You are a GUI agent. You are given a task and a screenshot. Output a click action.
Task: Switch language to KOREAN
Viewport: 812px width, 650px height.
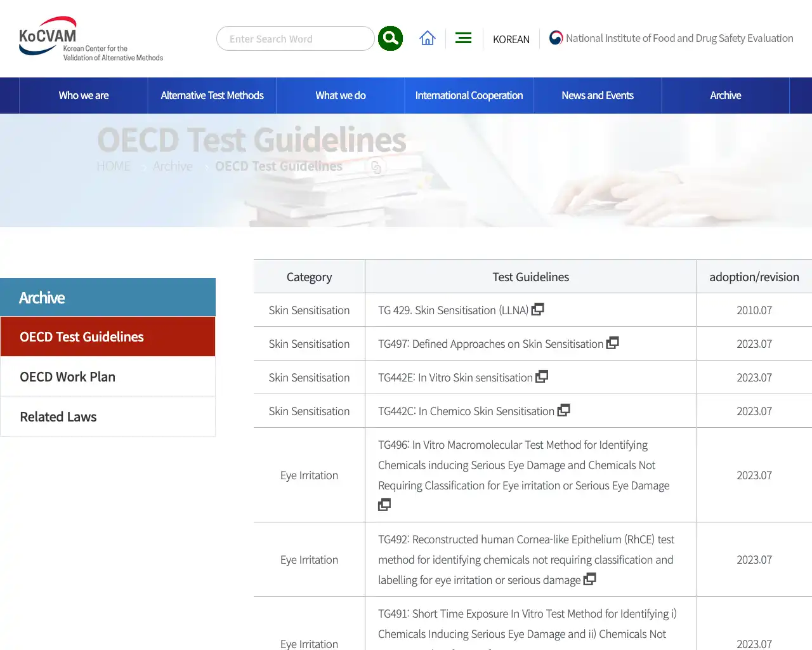click(x=511, y=39)
